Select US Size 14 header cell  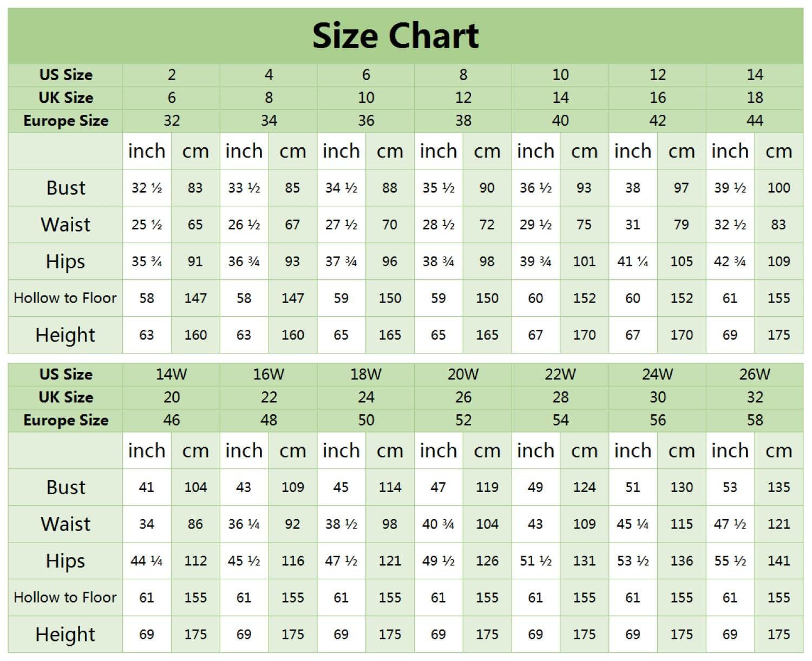coord(755,75)
